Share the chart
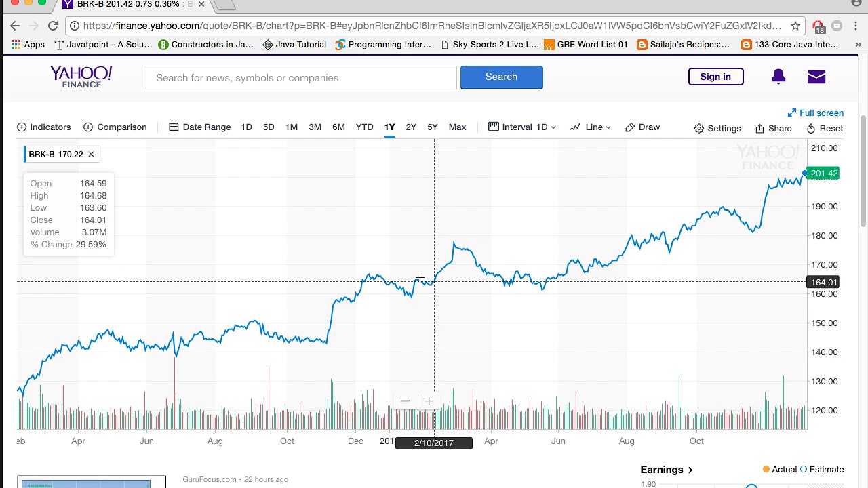 click(x=774, y=128)
